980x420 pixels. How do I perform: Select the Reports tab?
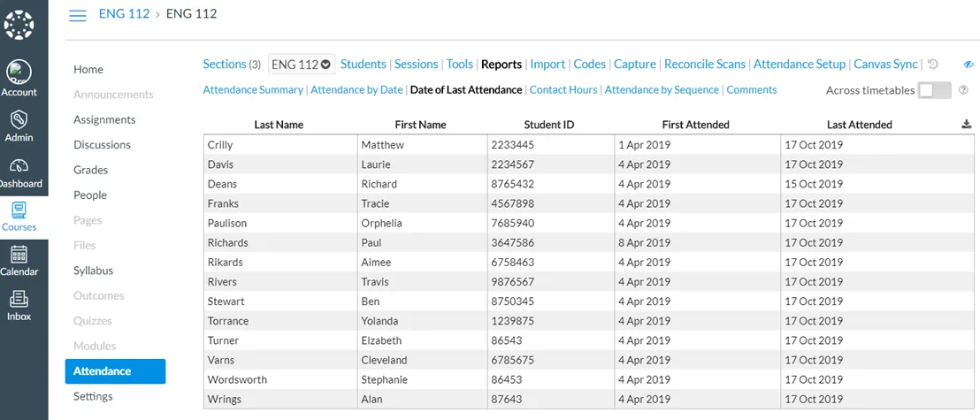click(501, 64)
